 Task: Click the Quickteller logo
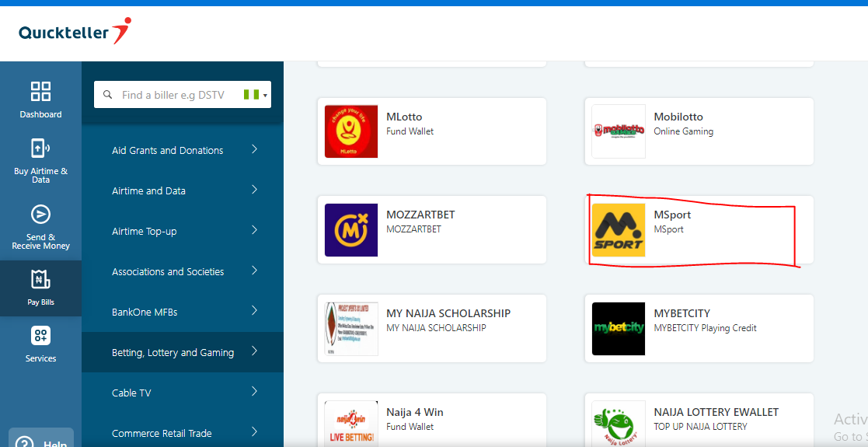pyautogui.click(x=75, y=31)
